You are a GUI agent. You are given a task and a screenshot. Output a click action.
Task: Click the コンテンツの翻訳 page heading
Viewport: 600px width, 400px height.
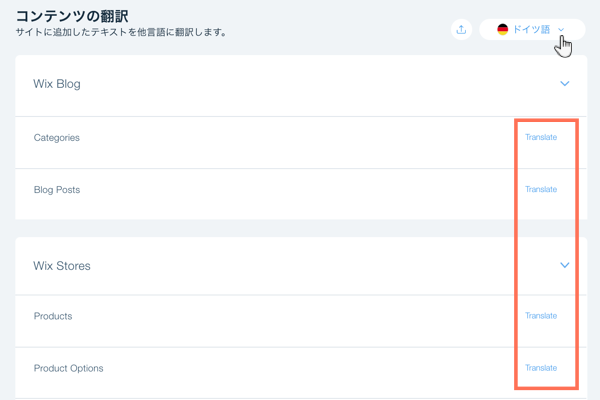72,14
